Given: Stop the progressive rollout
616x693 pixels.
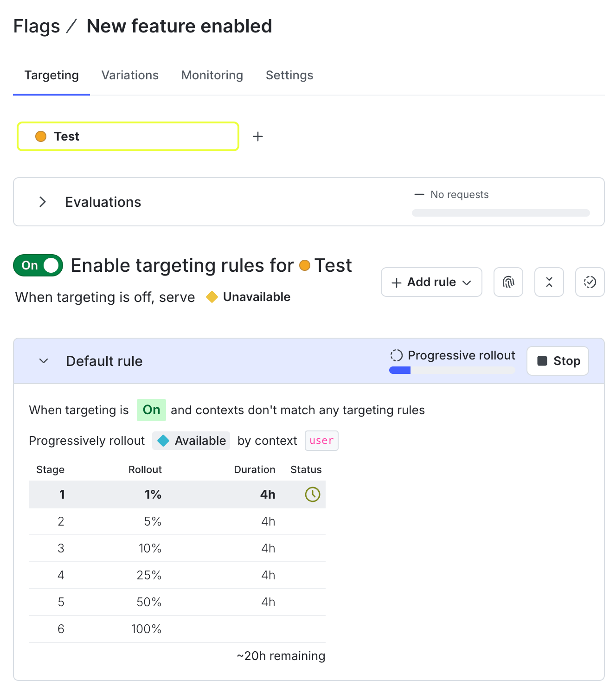Looking at the screenshot, I should (558, 361).
